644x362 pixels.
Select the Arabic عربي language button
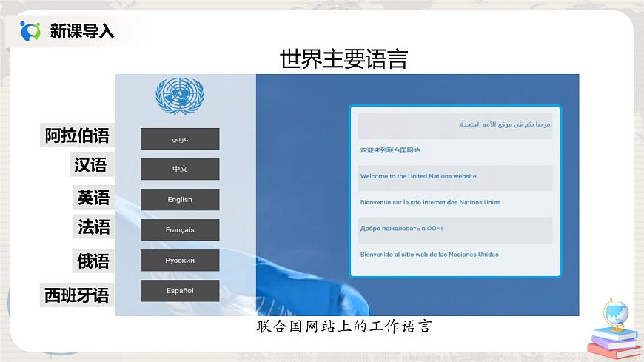[x=180, y=139]
